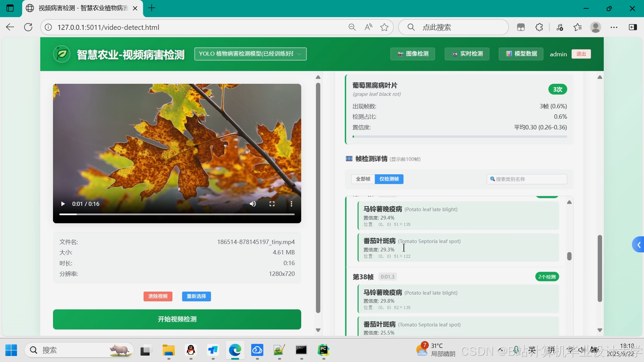Open video player more options menu
Screen dimensions: 644x362
pos(291,204)
